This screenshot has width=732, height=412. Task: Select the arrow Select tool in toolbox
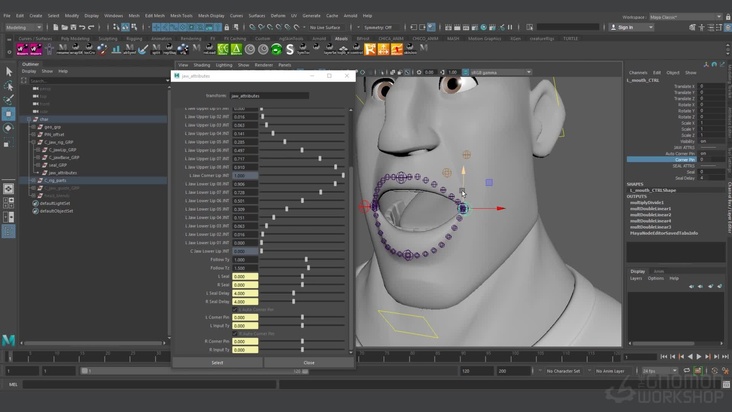click(x=8, y=72)
